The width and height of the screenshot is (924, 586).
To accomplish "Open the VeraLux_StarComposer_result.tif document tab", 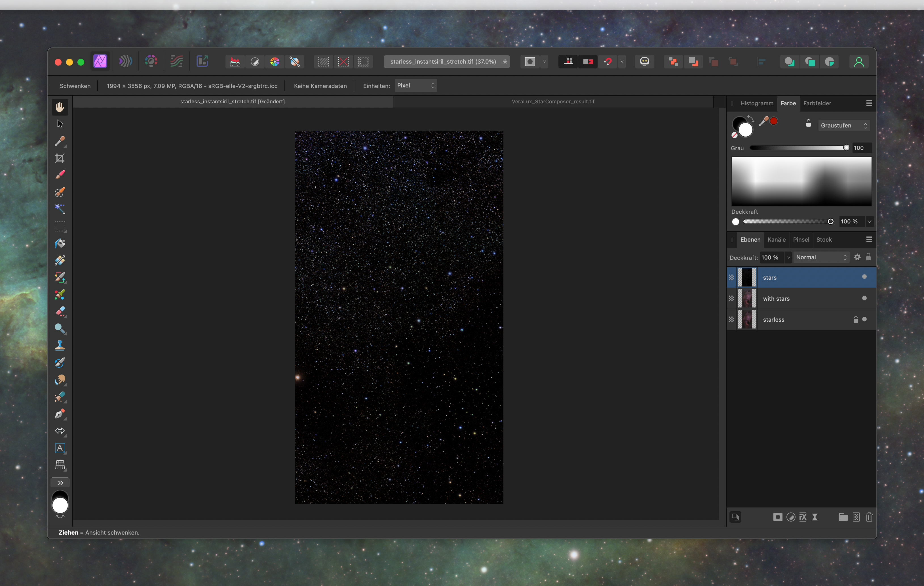I will pyautogui.click(x=553, y=101).
